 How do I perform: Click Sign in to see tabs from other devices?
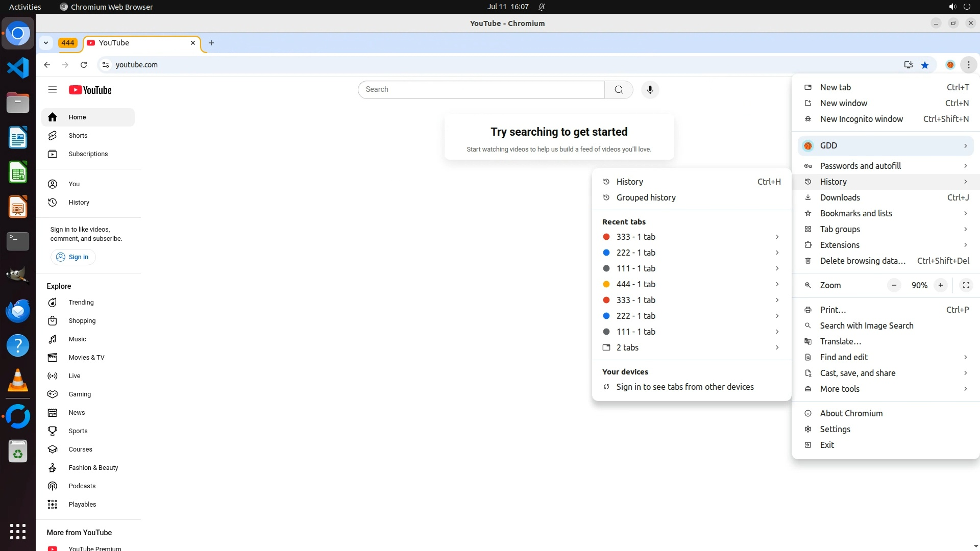coord(684,387)
